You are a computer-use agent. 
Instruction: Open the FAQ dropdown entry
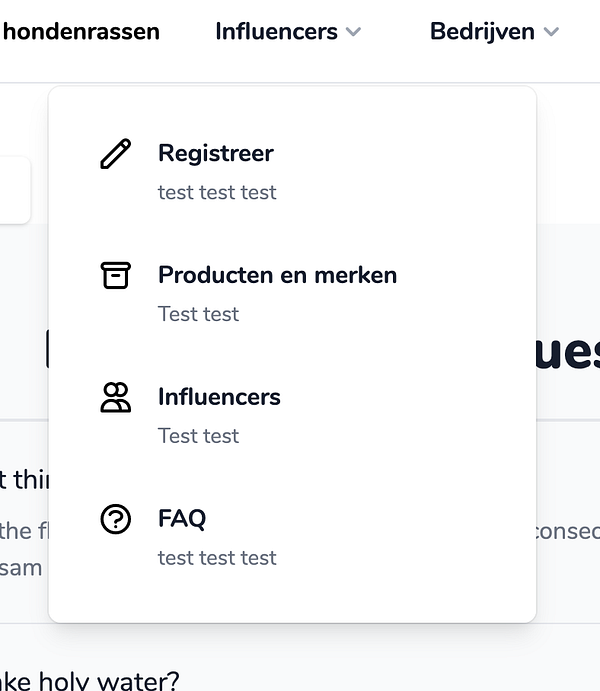pyautogui.click(x=182, y=519)
